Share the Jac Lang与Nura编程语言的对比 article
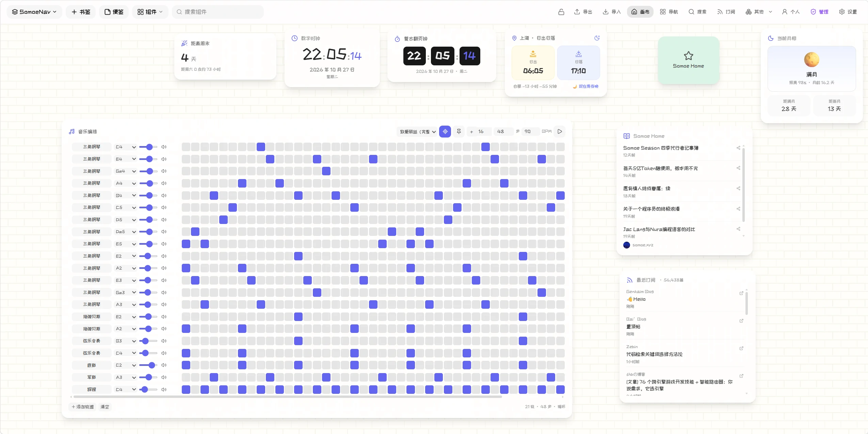This screenshot has height=434, width=868. click(738, 229)
